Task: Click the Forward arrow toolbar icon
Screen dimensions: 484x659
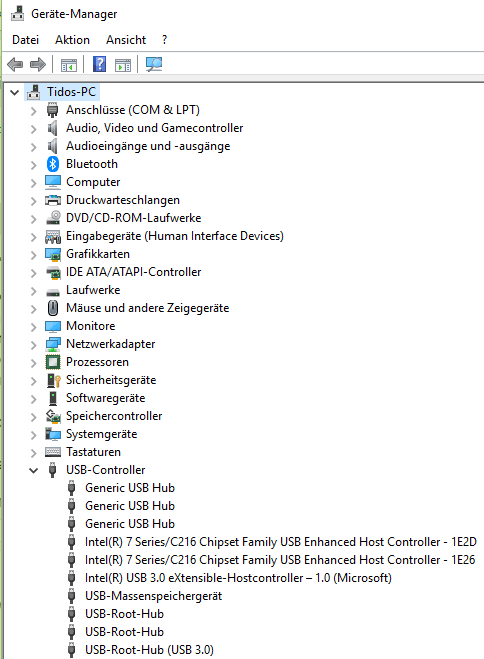Action: (x=38, y=64)
